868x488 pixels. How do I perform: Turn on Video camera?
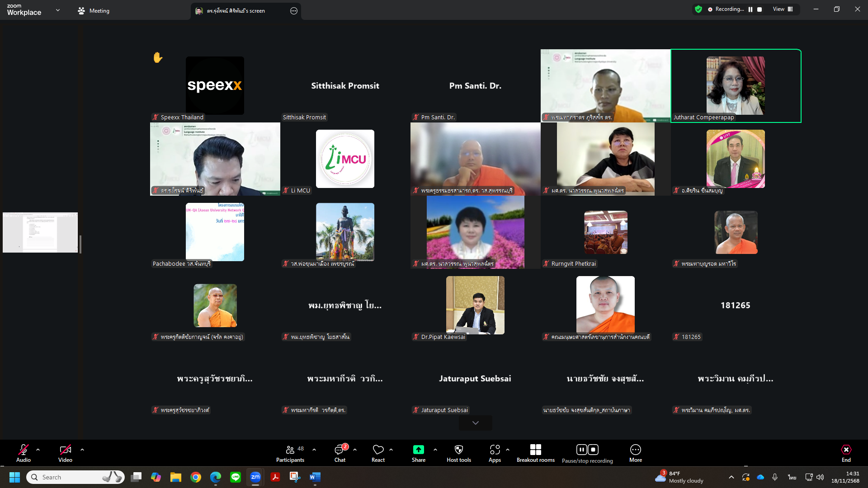(65, 450)
